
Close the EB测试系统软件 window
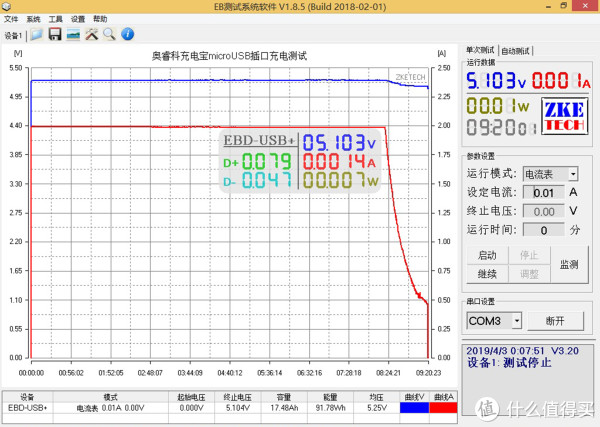(x=585, y=6)
